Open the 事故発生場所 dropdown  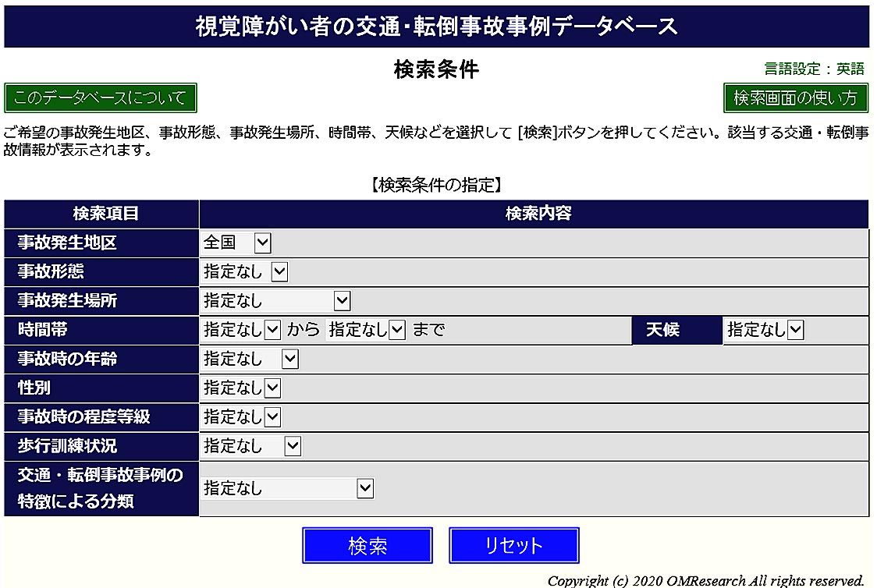coord(276,300)
